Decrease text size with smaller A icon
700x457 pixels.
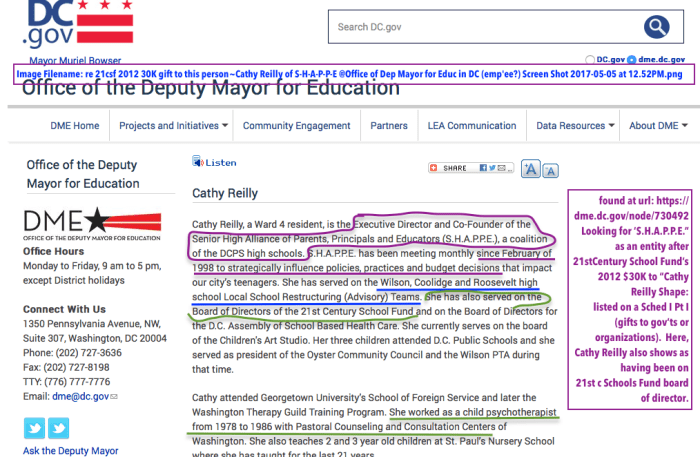point(550,171)
